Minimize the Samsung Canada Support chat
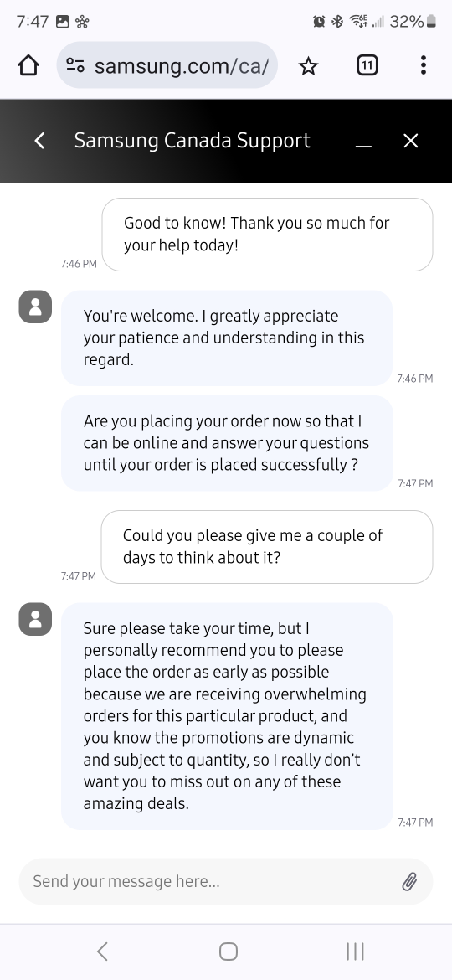This screenshot has height=980, width=452. [x=363, y=142]
